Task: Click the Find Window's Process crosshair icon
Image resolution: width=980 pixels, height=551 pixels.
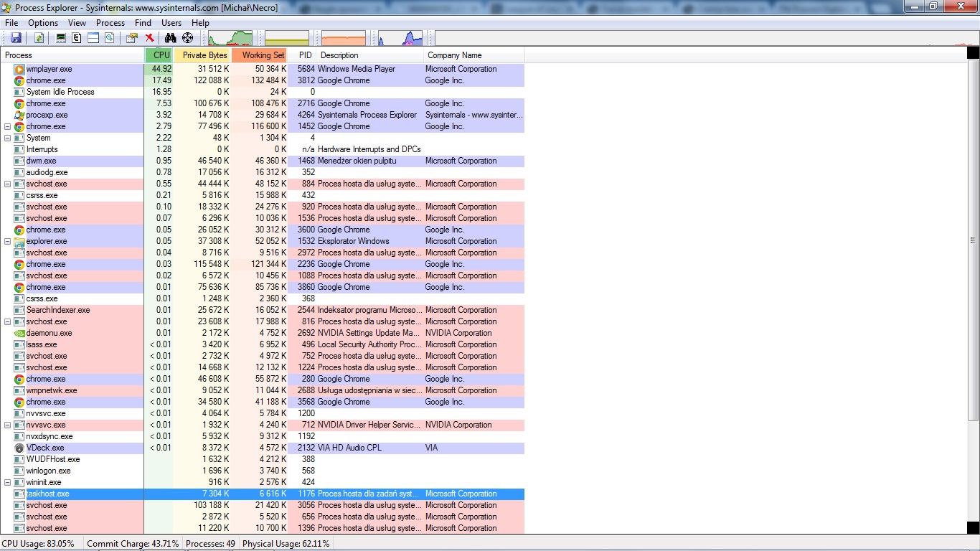Action: (187, 38)
